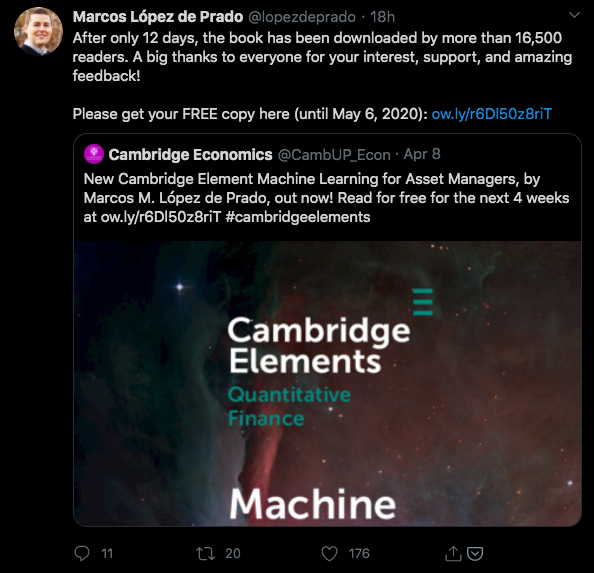Click the 20 retweets count
The width and height of the screenshot is (594, 573).
tap(233, 554)
